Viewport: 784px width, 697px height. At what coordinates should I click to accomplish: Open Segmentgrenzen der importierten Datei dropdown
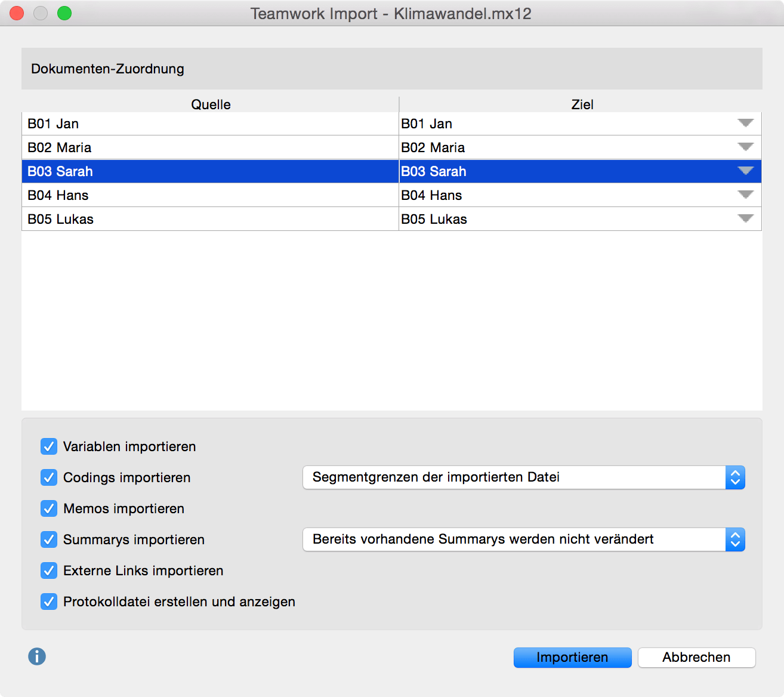pos(524,477)
